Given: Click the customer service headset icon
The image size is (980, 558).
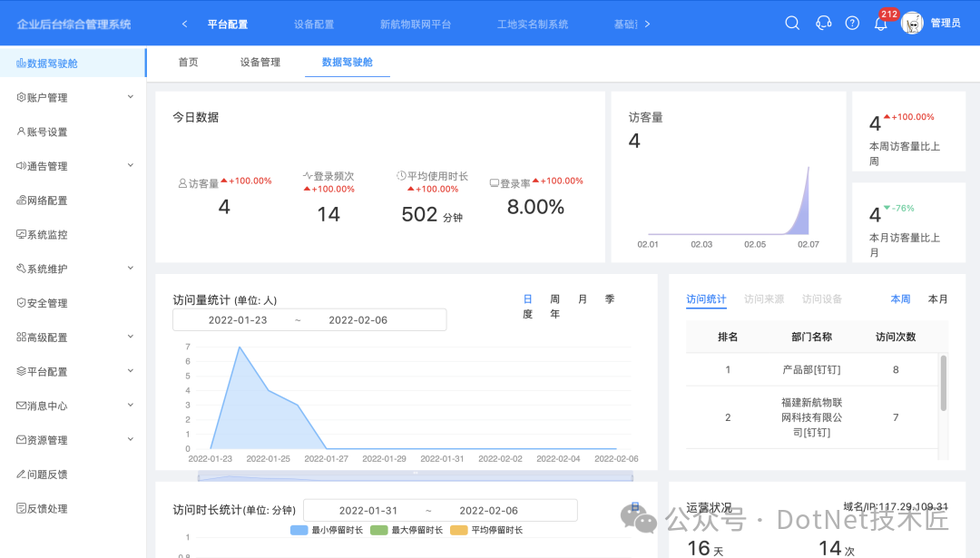Looking at the screenshot, I should point(823,23).
